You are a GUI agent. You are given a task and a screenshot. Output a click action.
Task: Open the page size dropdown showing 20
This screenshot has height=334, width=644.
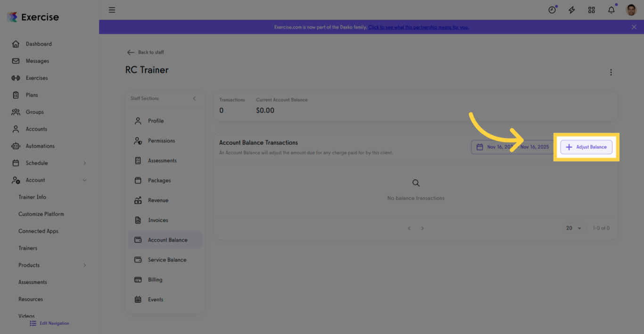click(574, 228)
